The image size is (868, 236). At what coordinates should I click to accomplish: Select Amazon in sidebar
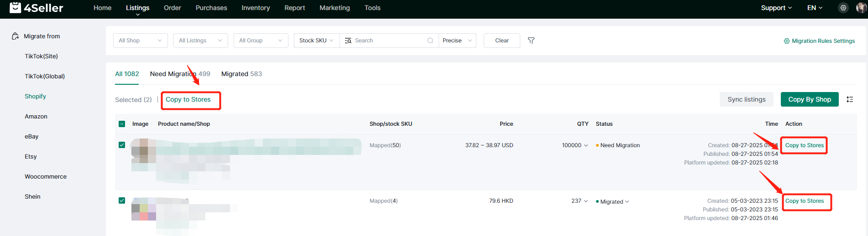pos(36,116)
